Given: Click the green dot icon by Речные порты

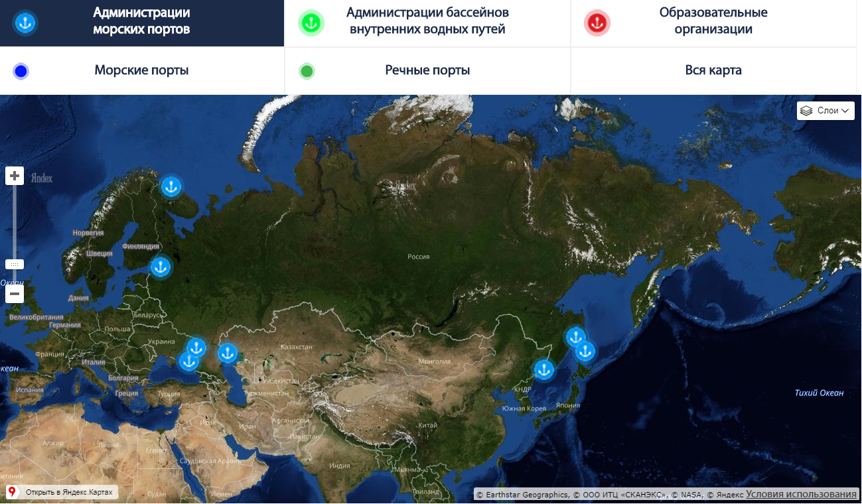Looking at the screenshot, I should (x=307, y=71).
